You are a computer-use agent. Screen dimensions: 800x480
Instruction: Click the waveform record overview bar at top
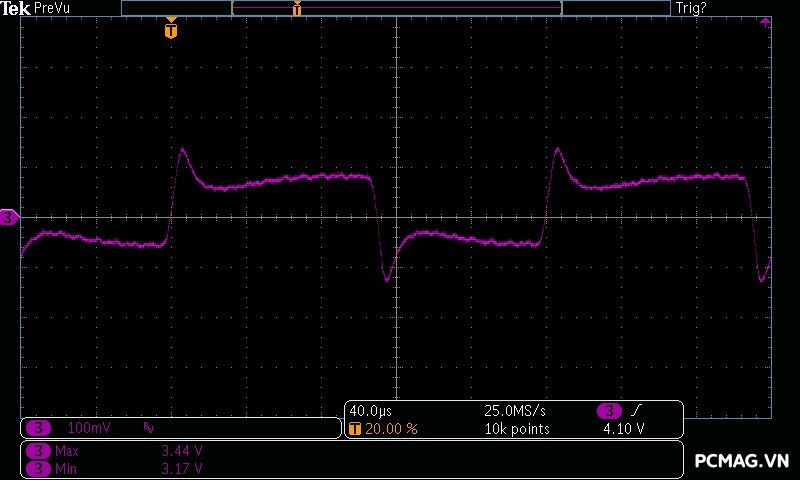tap(395, 8)
